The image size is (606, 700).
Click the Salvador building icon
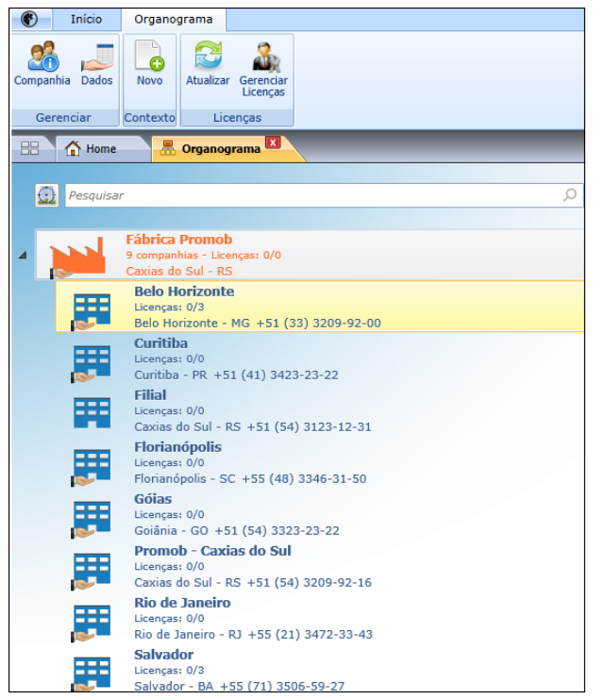pyautogui.click(x=92, y=674)
